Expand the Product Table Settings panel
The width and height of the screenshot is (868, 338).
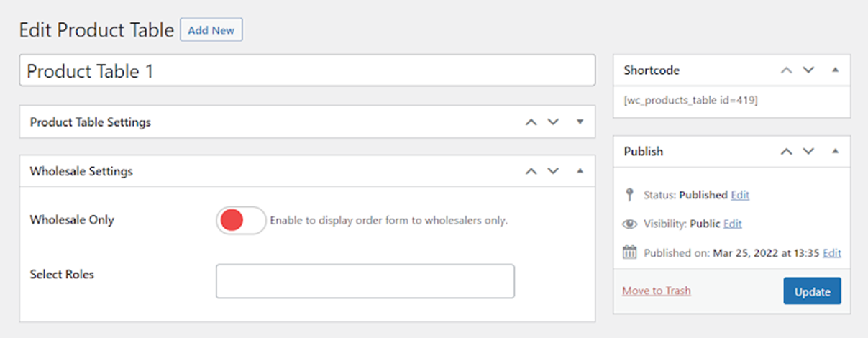580,122
